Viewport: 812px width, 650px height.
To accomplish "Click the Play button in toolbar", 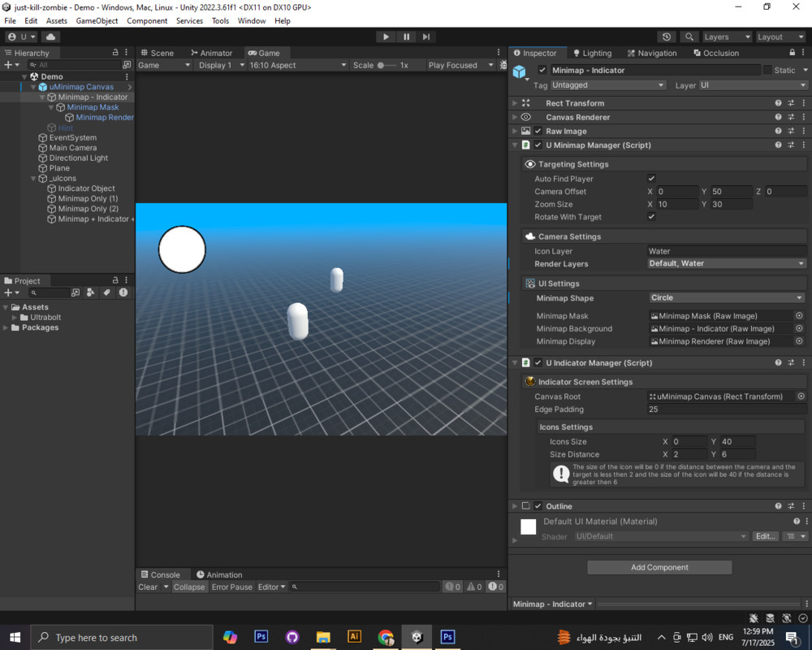I will point(386,37).
